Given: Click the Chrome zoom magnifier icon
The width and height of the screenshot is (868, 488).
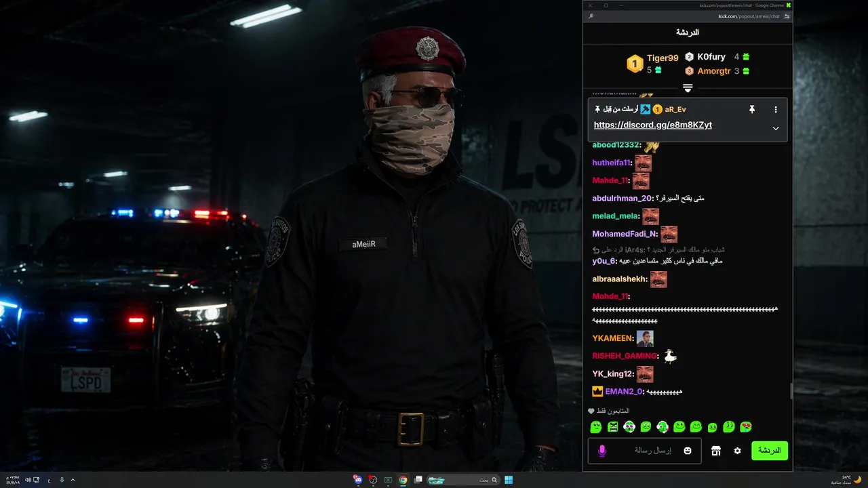Looking at the screenshot, I should click(591, 16).
